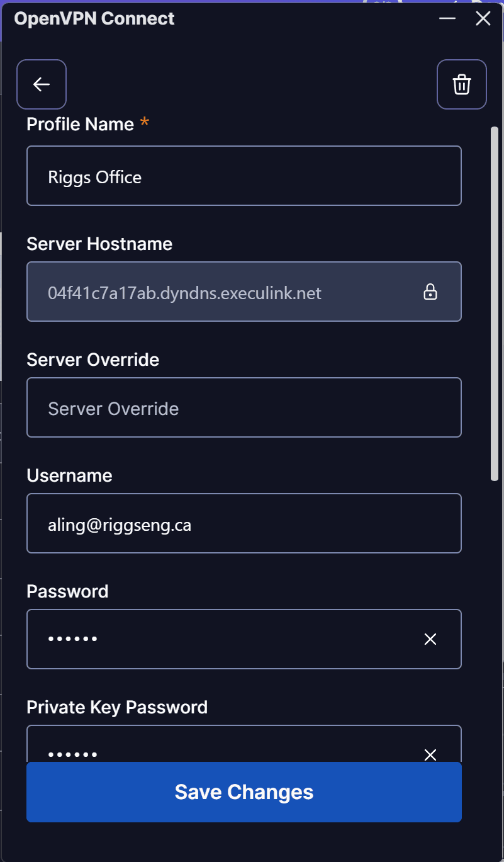Click the OpenVPN Connect window title

[94, 19]
